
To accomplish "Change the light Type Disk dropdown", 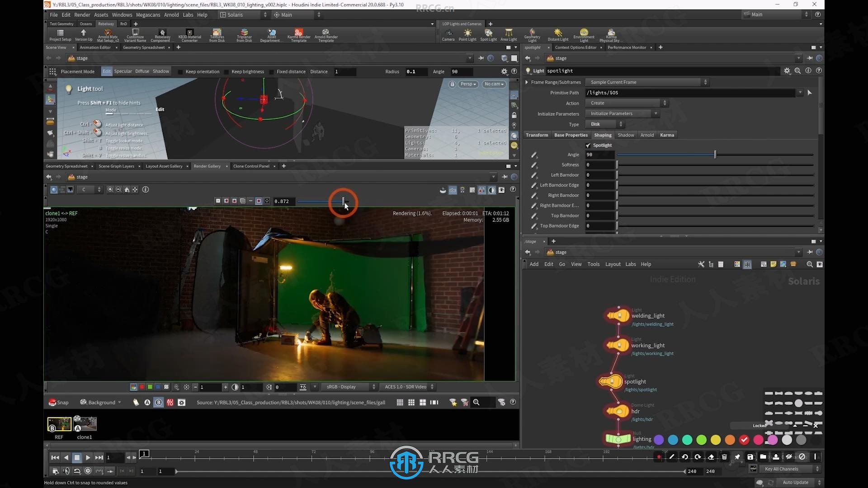I will (x=604, y=124).
